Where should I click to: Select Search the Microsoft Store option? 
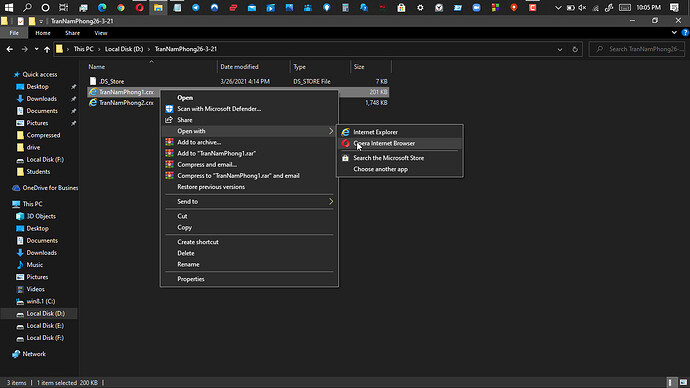[400, 158]
